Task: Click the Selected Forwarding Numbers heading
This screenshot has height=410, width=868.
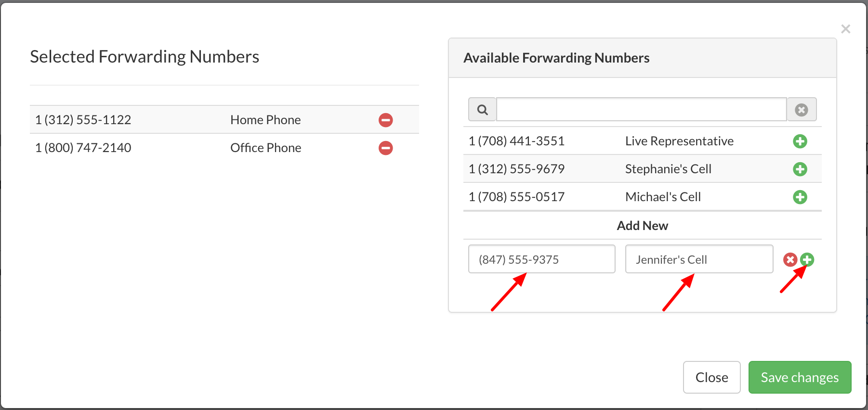Action: [145, 57]
